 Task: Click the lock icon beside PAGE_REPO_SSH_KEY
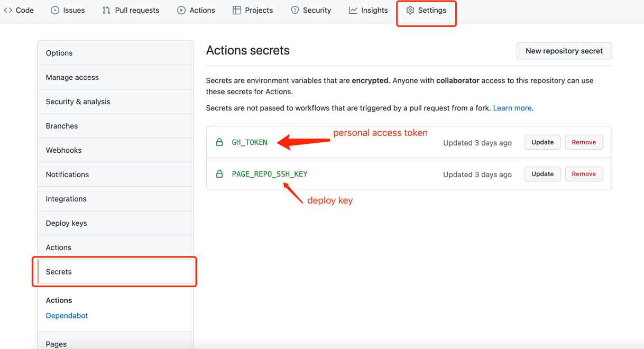219,174
